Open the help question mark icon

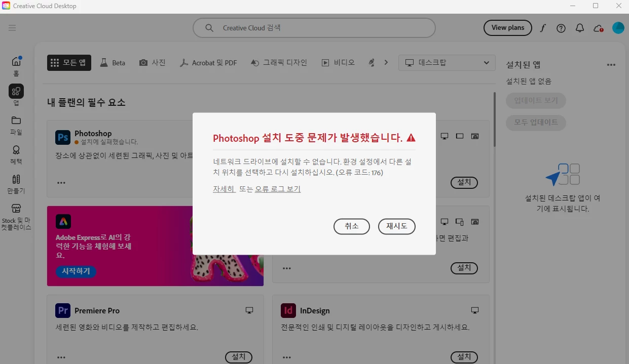tap(561, 28)
